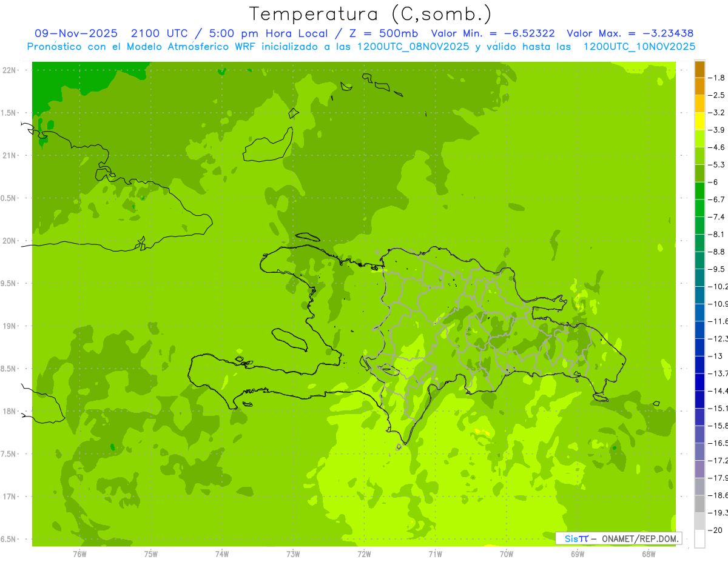Click the '74W' longitude label

[x=222, y=554]
